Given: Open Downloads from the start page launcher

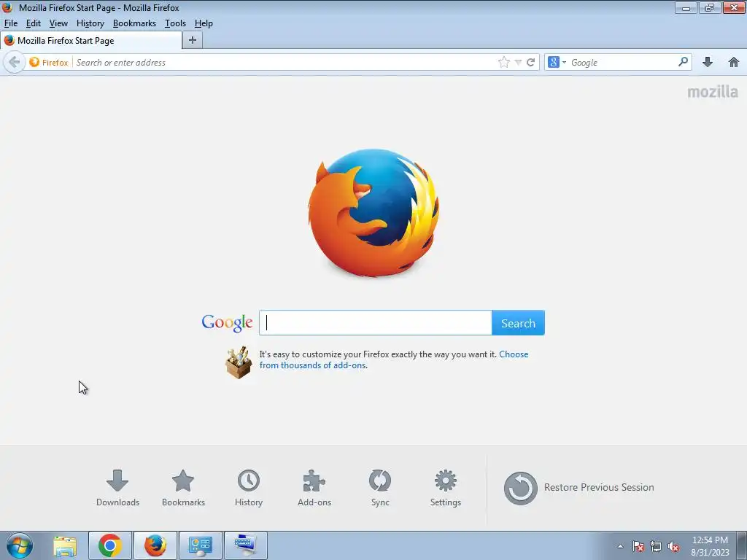Looking at the screenshot, I should [x=117, y=488].
